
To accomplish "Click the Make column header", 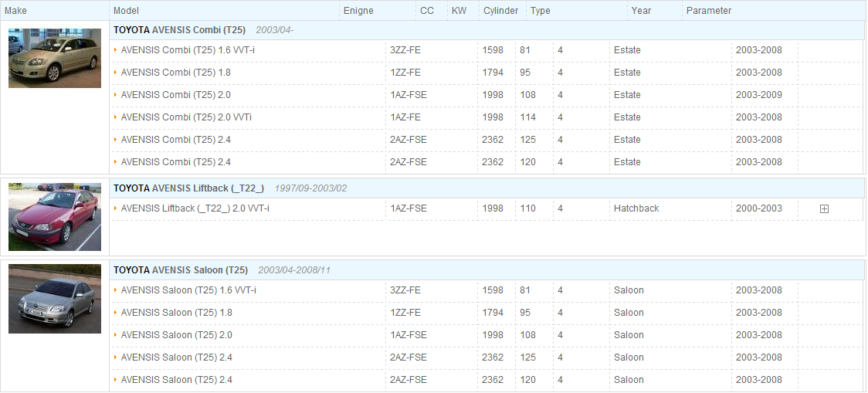I will (x=15, y=11).
